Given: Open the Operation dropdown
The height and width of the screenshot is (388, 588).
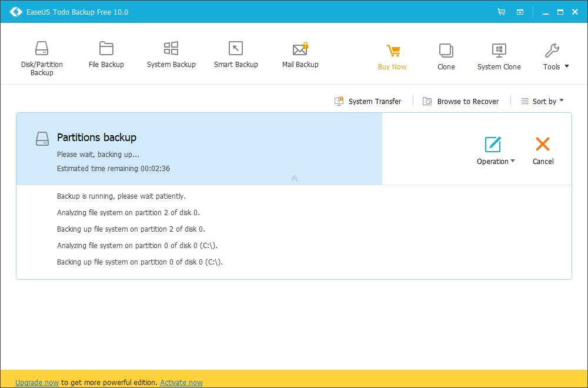Looking at the screenshot, I should tap(496, 150).
